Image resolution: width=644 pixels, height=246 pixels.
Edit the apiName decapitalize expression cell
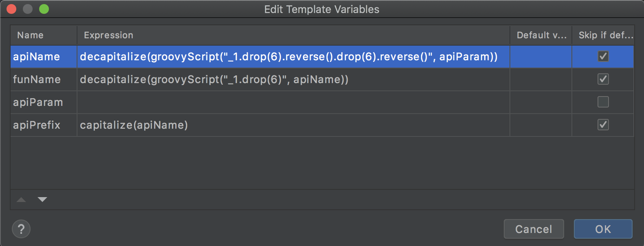(x=293, y=57)
